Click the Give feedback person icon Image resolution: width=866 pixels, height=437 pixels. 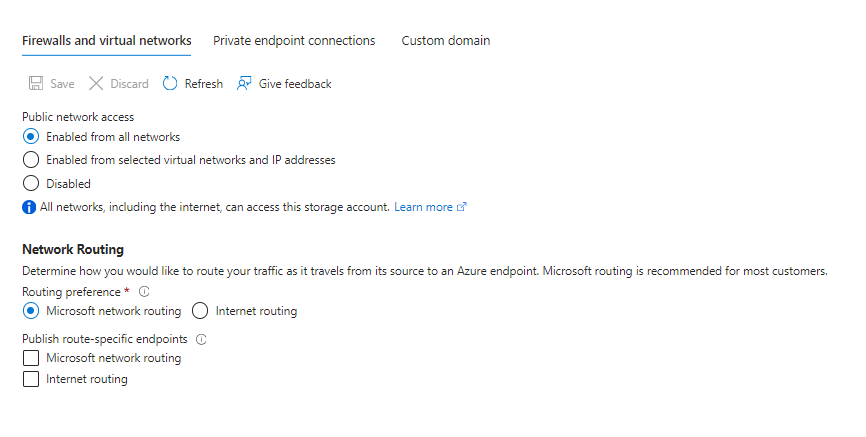click(x=244, y=83)
